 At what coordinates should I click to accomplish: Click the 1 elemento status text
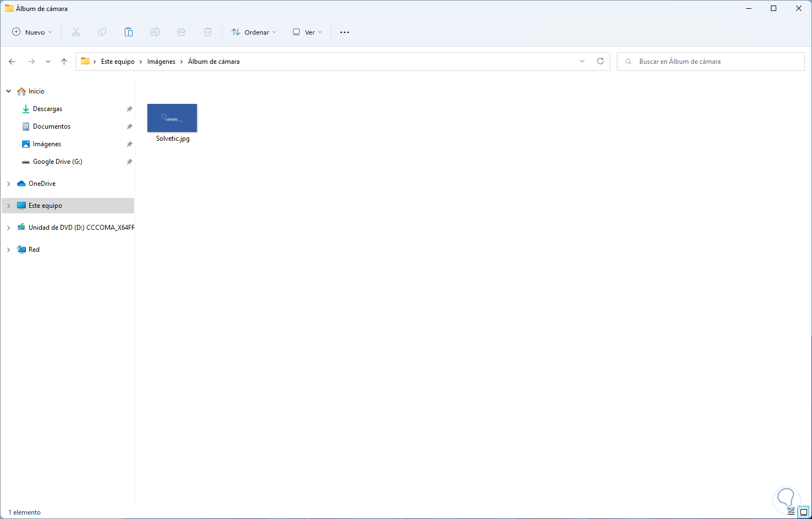25,512
